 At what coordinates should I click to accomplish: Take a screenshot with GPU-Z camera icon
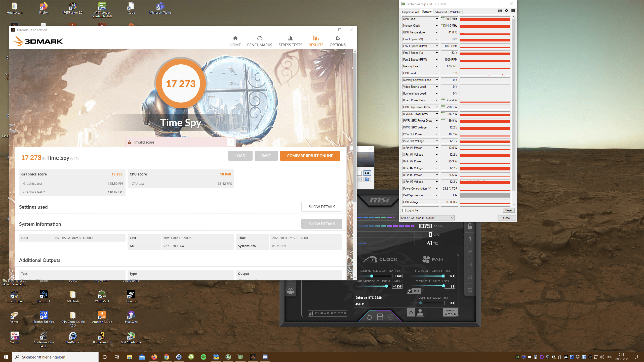click(x=500, y=11)
